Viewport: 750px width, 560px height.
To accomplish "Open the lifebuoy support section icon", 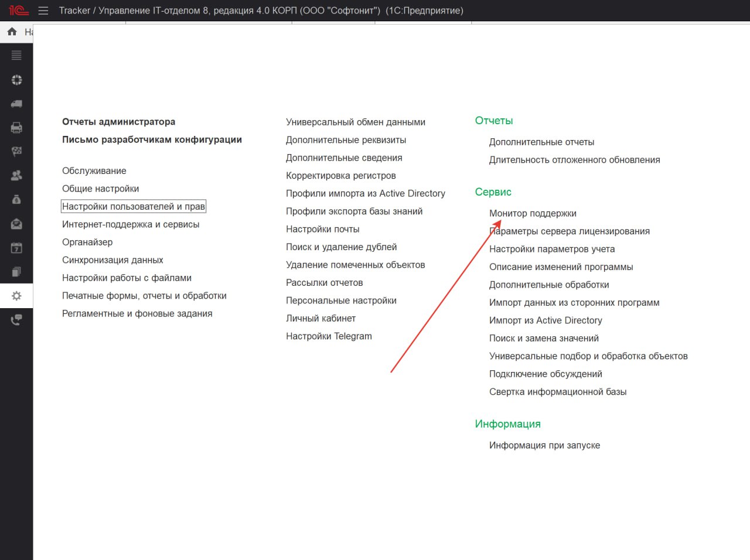I will [16, 80].
